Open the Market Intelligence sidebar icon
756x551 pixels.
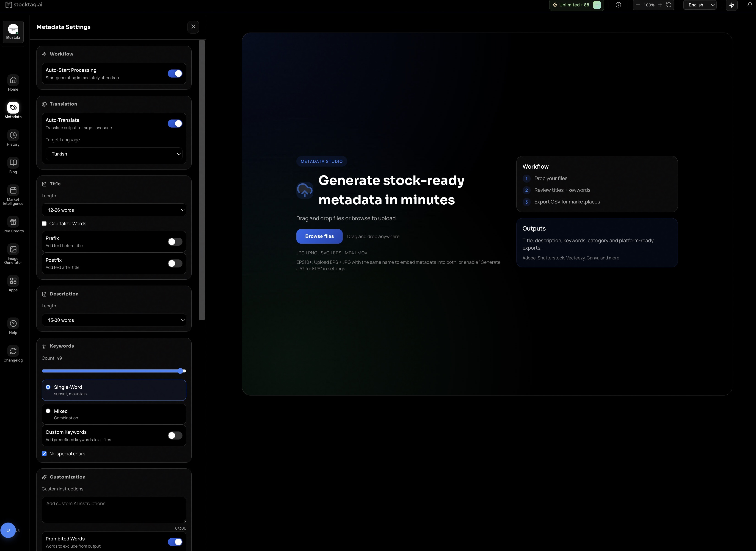coord(13,190)
